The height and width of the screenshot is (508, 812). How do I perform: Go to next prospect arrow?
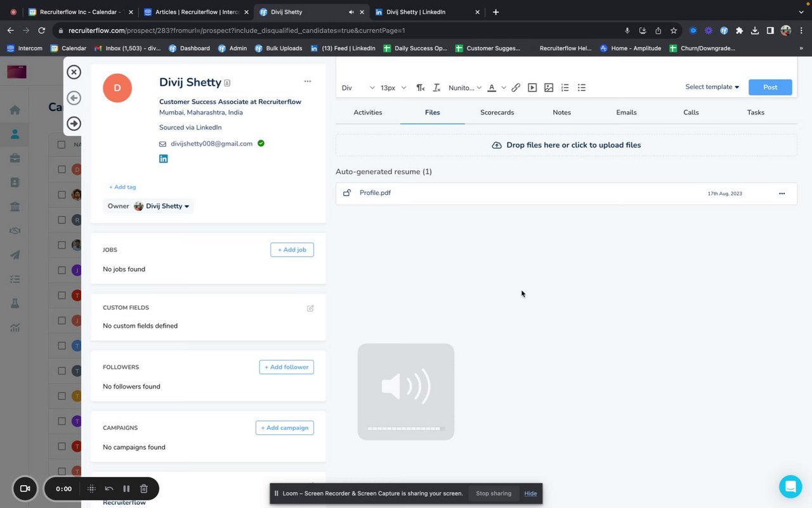click(x=74, y=123)
